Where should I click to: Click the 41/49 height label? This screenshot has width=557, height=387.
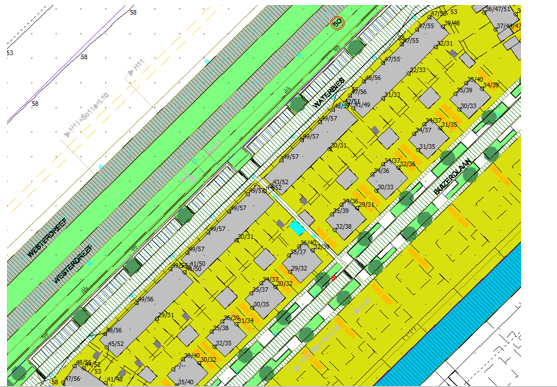pos(362,105)
